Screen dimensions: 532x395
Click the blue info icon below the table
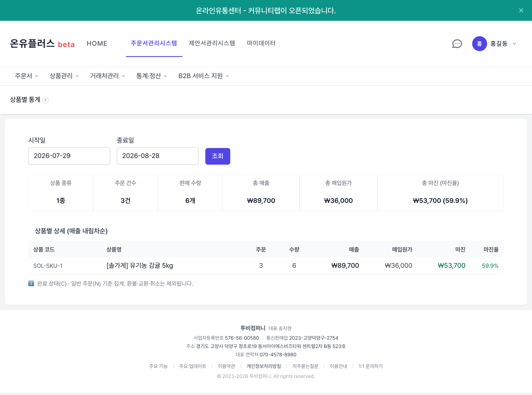point(31,283)
